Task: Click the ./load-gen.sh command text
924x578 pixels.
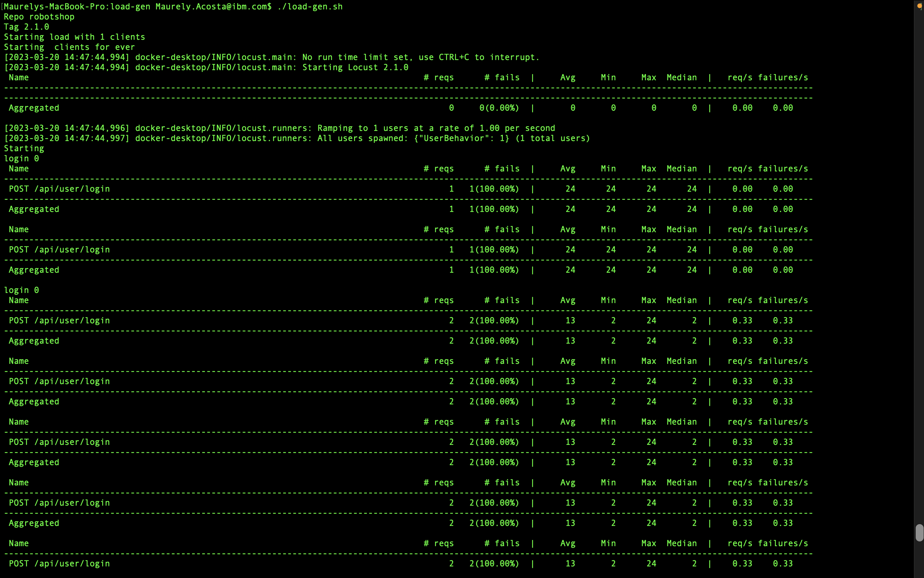Action: [310, 7]
